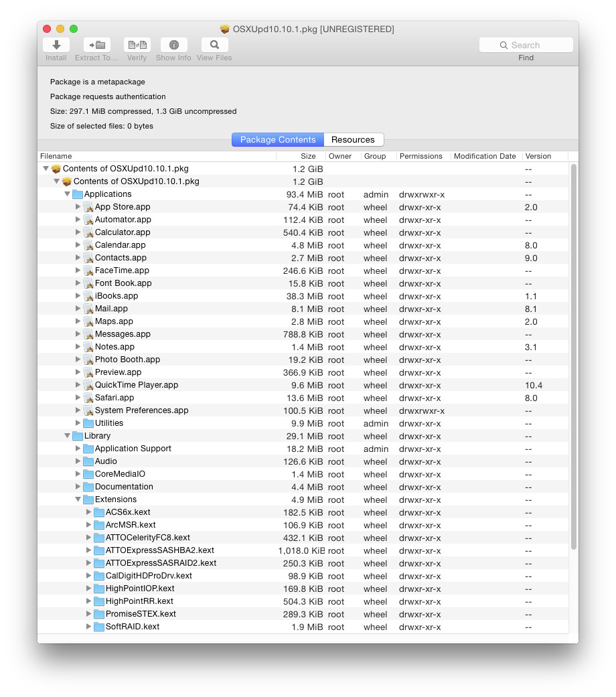Select the QuickTime Player.app icon
The image size is (616, 697).
(88, 386)
